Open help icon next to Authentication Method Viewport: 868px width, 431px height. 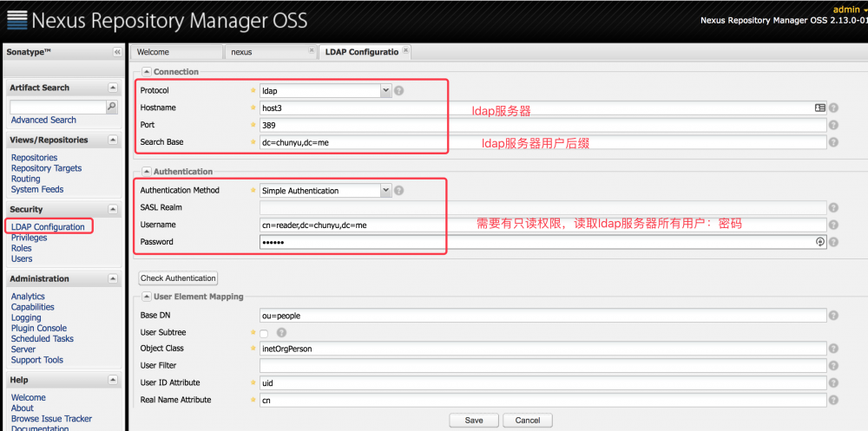[x=398, y=190]
